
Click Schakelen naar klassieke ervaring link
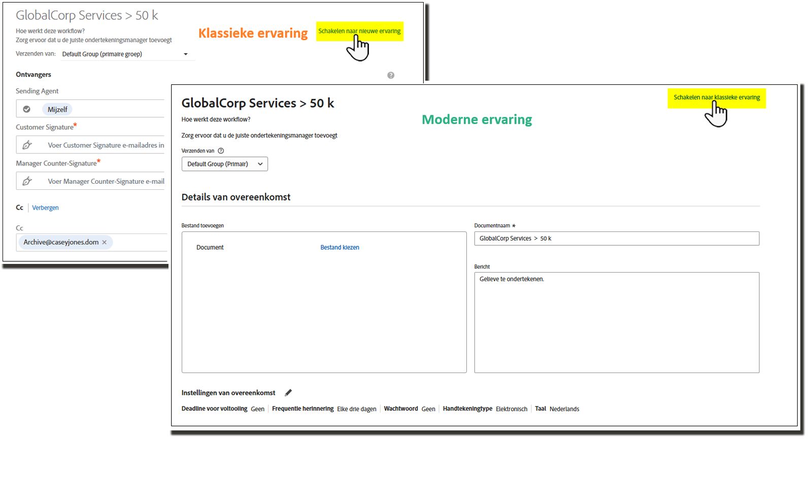pos(717,97)
